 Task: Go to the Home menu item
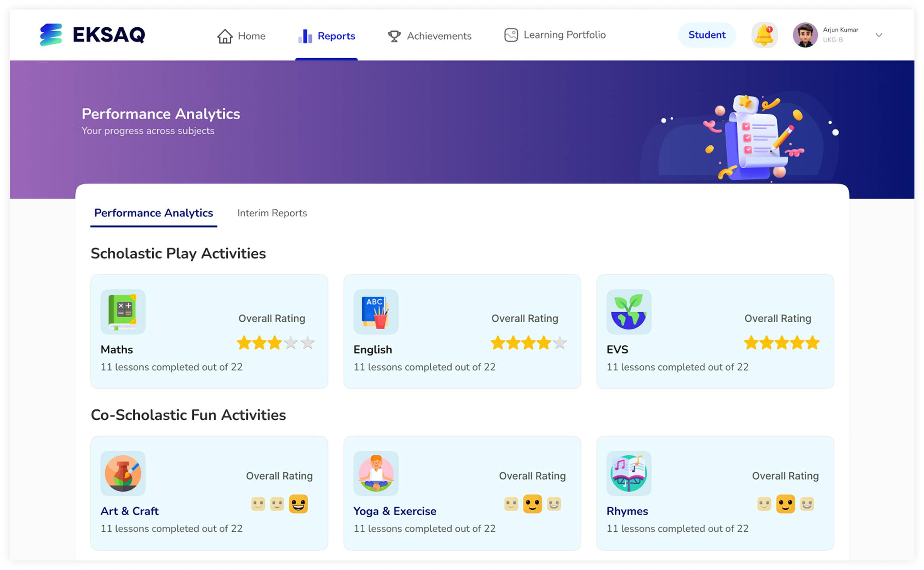pos(241,36)
